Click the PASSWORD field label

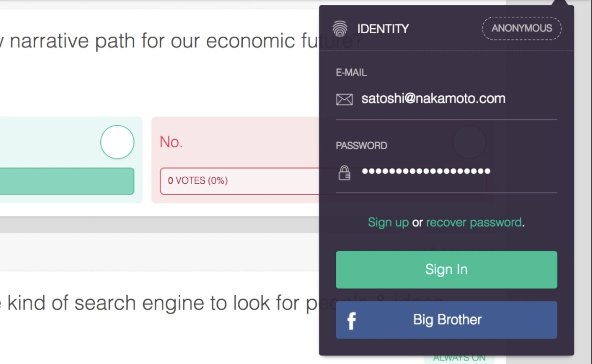click(361, 146)
